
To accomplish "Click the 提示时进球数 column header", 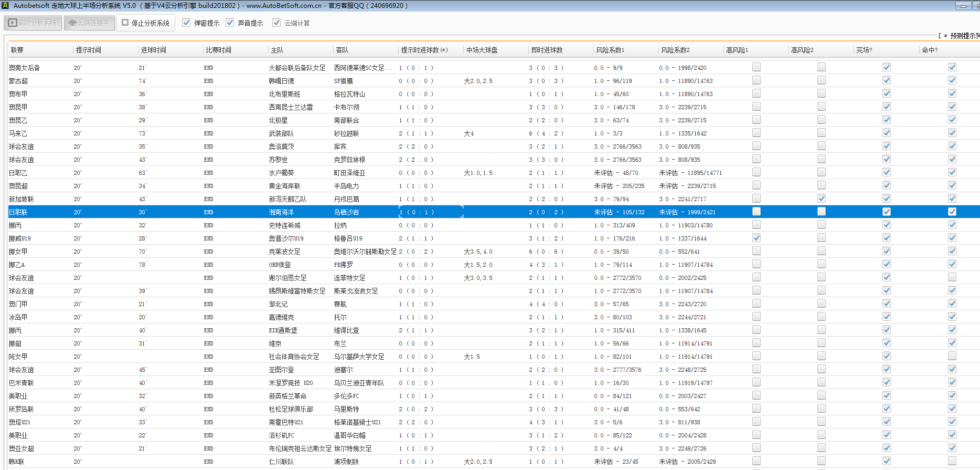I will point(424,50).
